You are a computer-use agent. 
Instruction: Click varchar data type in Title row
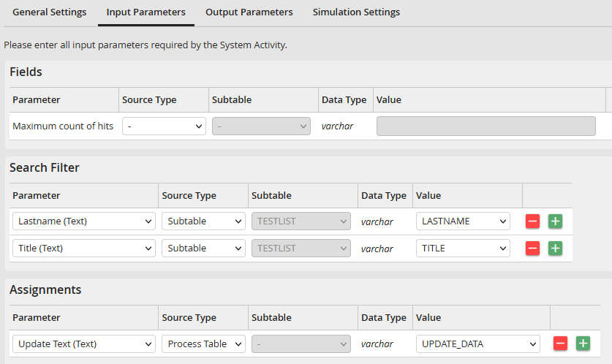tap(377, 249)
